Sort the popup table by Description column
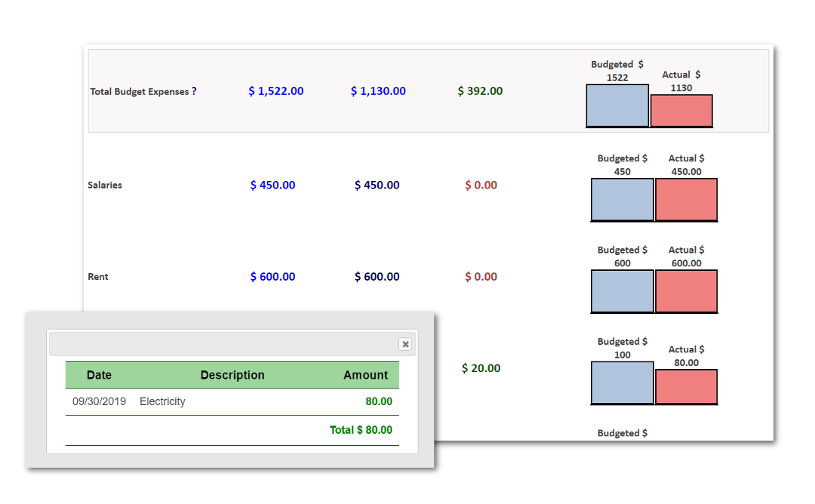Screen dimensions: 815x504 coord(232,375)
